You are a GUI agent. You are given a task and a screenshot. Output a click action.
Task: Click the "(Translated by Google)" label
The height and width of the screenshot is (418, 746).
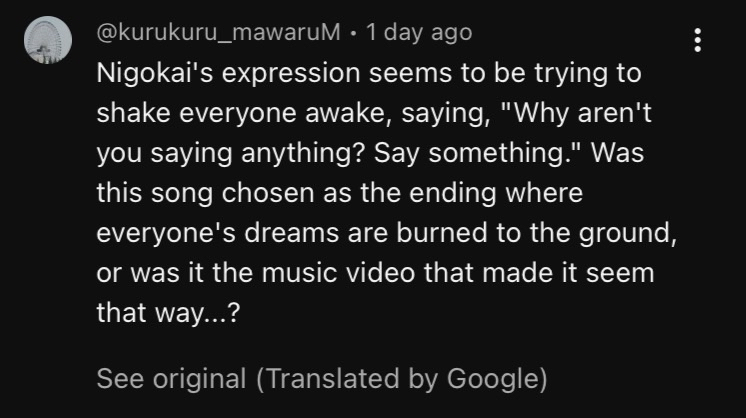point(401,379)
